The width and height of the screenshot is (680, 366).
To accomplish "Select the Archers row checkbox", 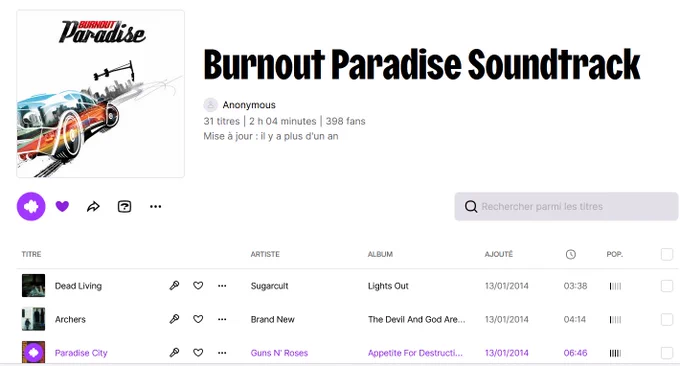I will pos(667,319).
